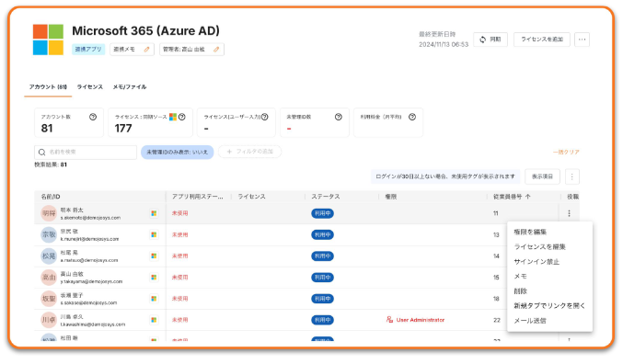Select 新規タブでリンクを開く in context menu
Viewport: 623px width, 364px height.
pyautogui.click(x=550, y=306)
